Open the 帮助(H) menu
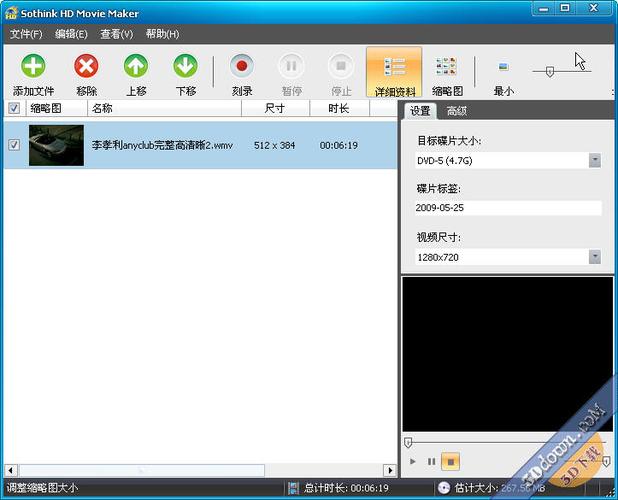Viewport: 618px width, 500px height. click(x=162, y=34)
